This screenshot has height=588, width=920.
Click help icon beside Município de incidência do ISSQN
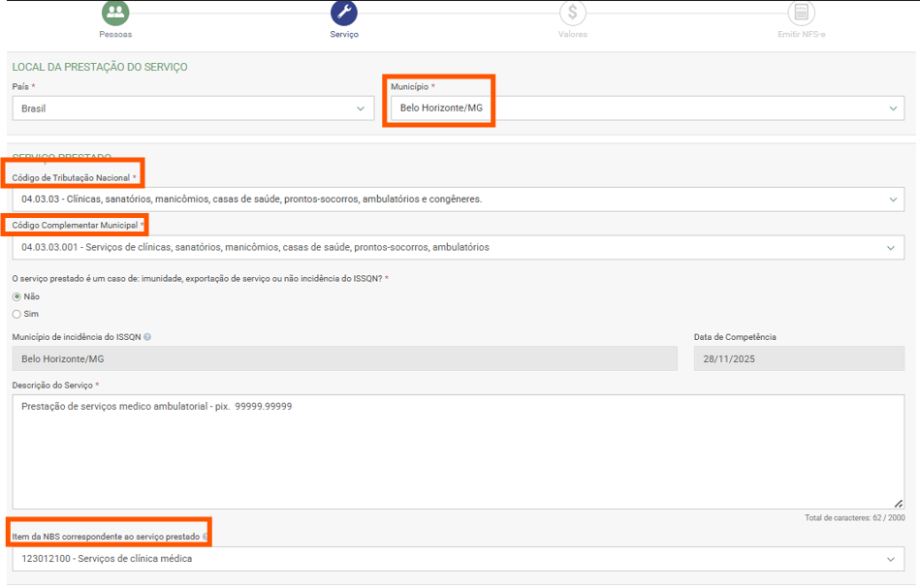pos(147,337)
